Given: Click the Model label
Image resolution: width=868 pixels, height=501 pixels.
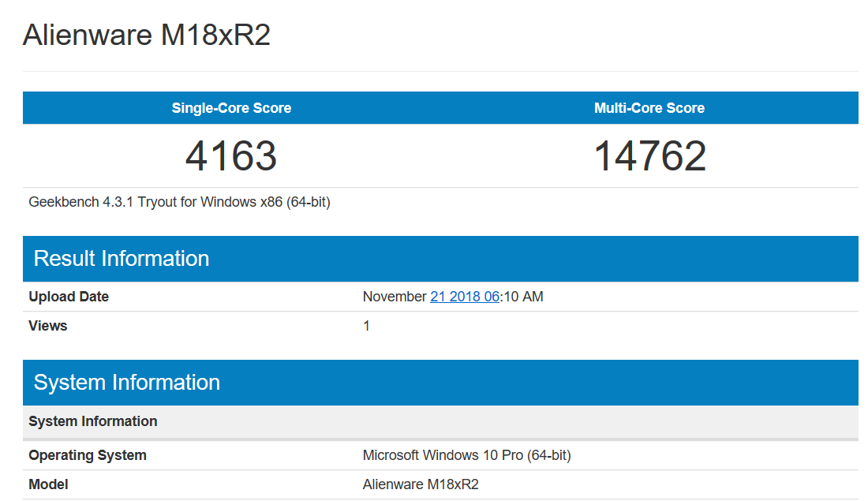Looking at the screenshot, I should [48, 484].
